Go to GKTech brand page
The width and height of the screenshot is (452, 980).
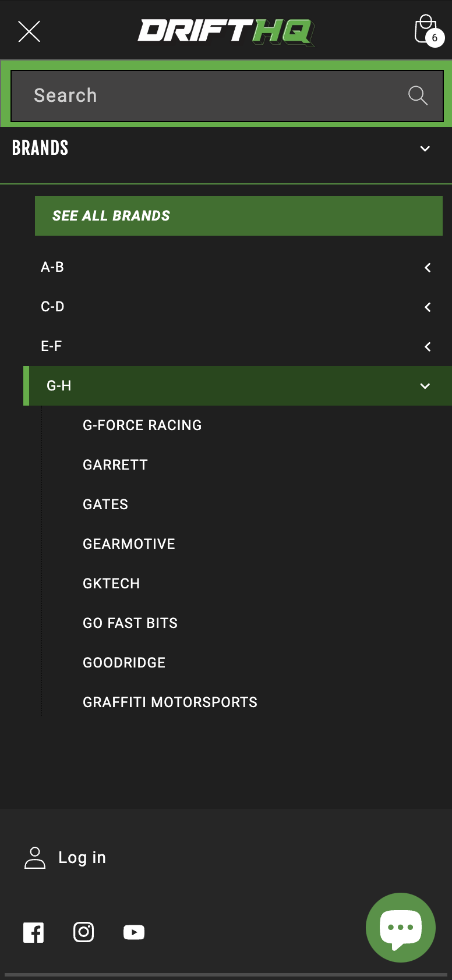(x=111, y=584)
